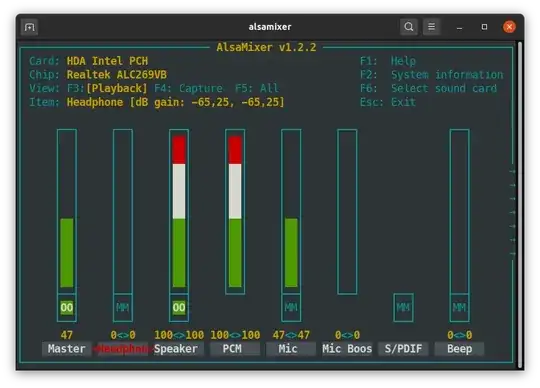Click the Headphone volume bar
540x388 pixels.
(x=123, y=211)
